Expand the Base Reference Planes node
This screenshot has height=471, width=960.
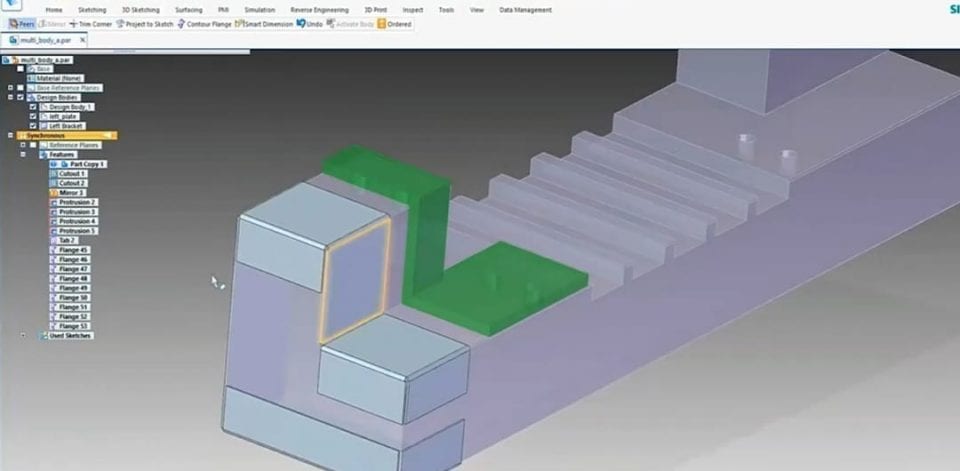[x=10, y=88]
